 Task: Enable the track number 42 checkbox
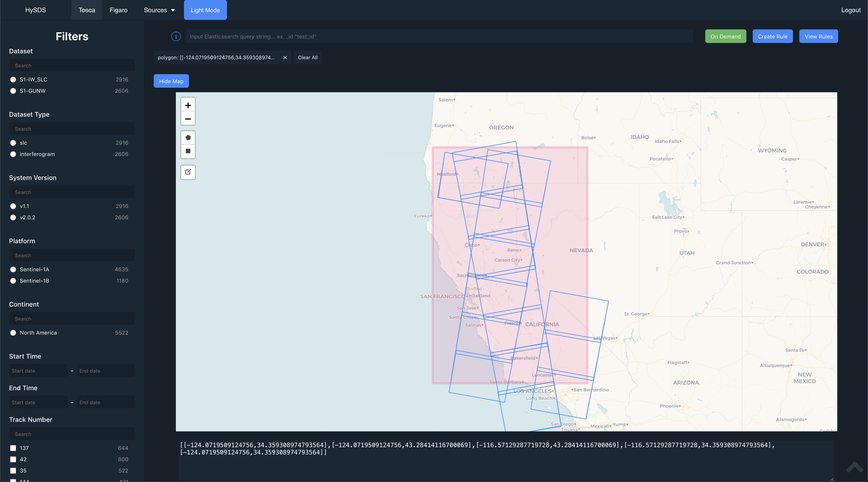tap(12, 459)
